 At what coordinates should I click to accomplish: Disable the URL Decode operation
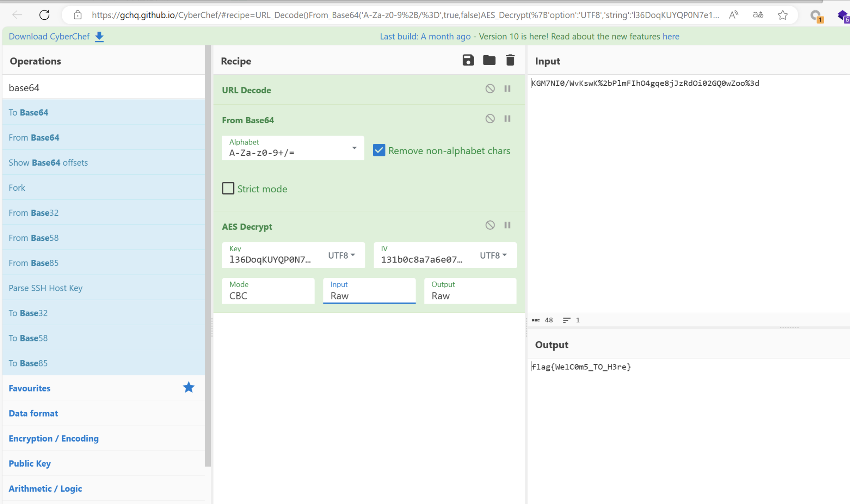(490, 89)
